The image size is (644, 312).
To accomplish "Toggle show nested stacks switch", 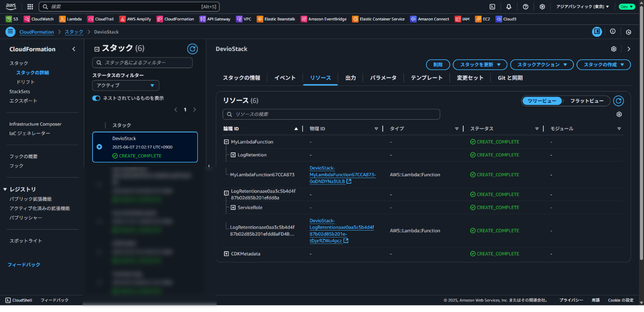I will click(x=96, y=98).
